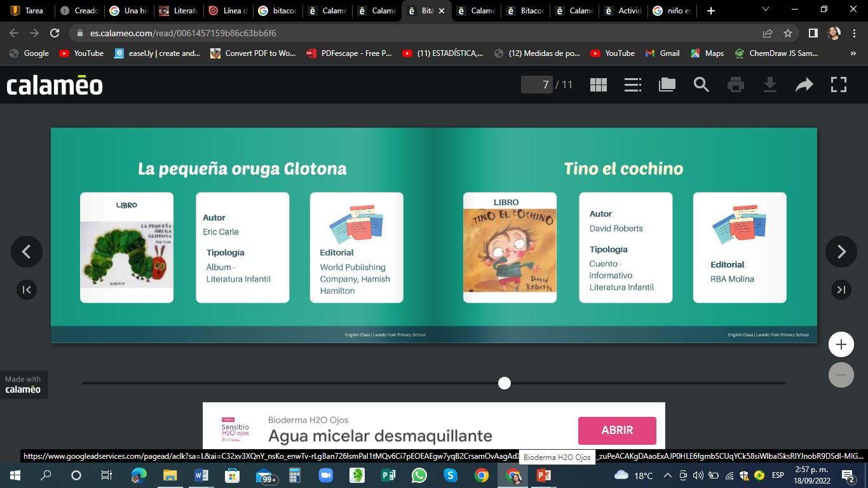Jump to the last page

pos(841,290)
